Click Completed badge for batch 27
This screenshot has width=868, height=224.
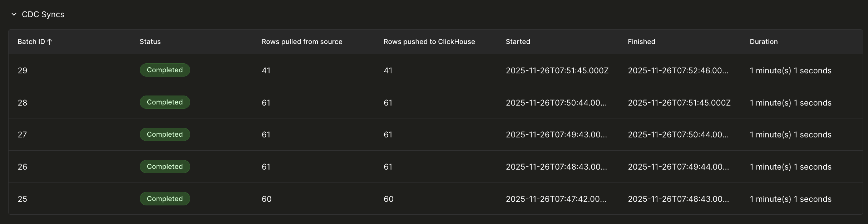(164, 135)
